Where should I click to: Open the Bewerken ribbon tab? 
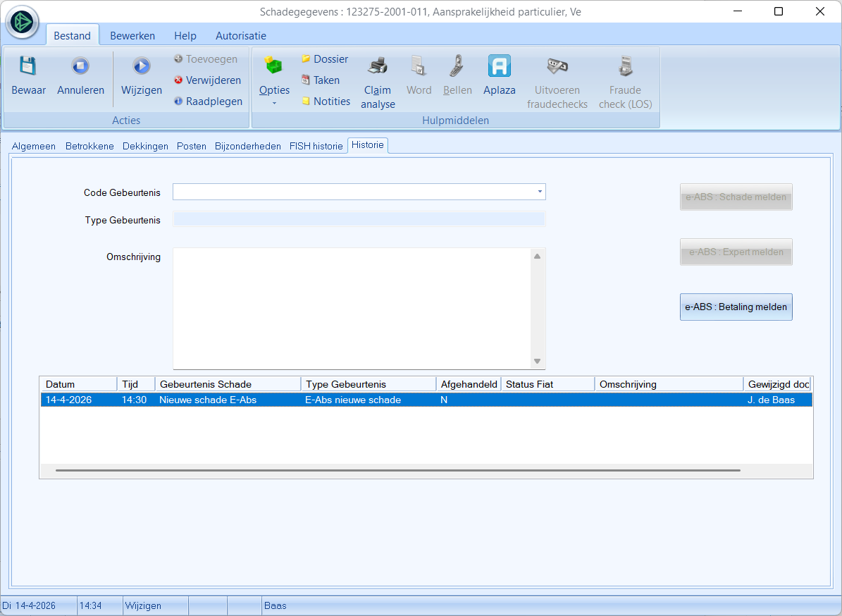click(132, 35)
